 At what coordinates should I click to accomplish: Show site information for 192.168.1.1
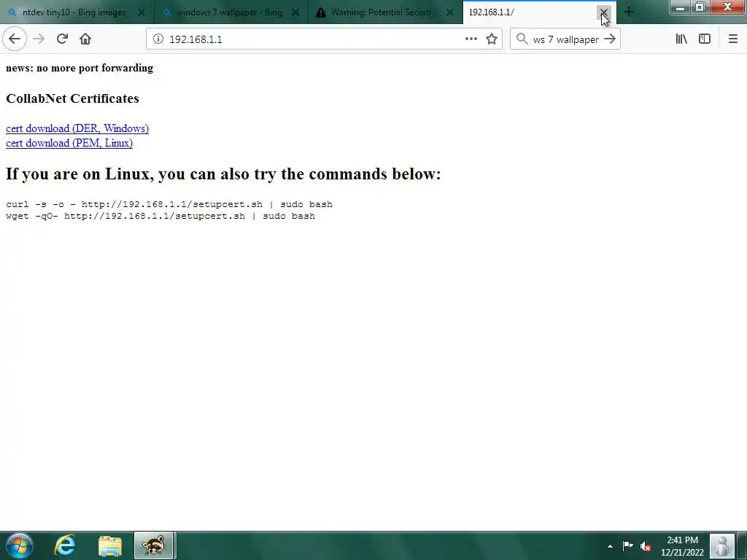(x=158, y=39)
